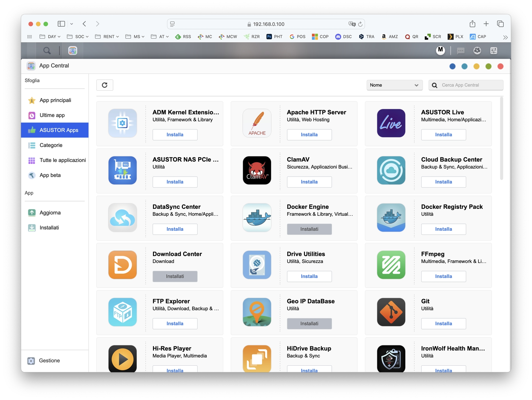Click the ClamAV app icon
The height and width of the screenshot is (400, 532).
[x=257, y=171]
